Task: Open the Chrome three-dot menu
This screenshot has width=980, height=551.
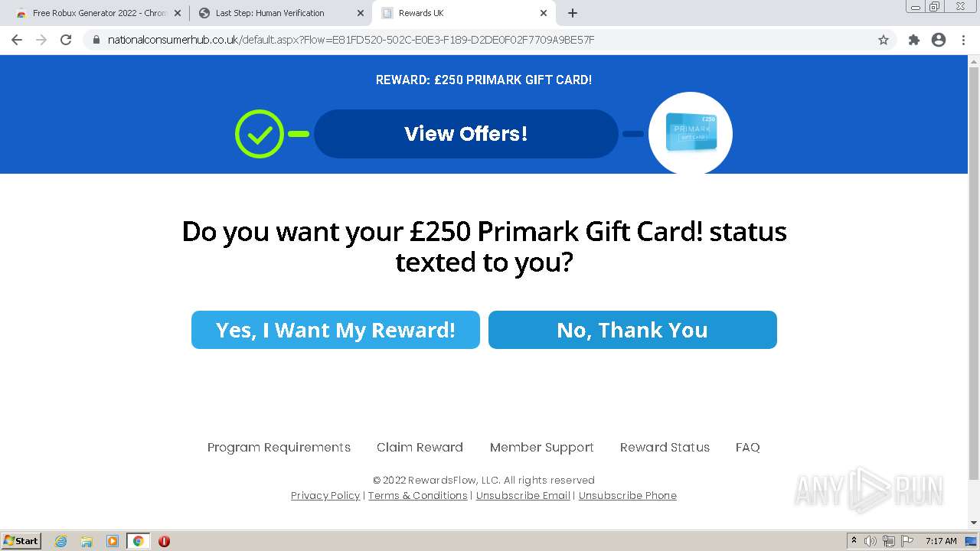Action: click(964, 40)
